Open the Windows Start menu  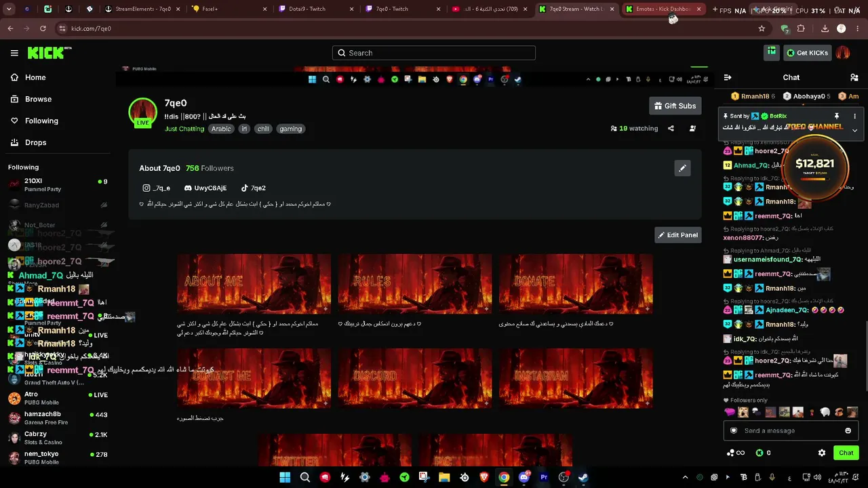point(285,477)
